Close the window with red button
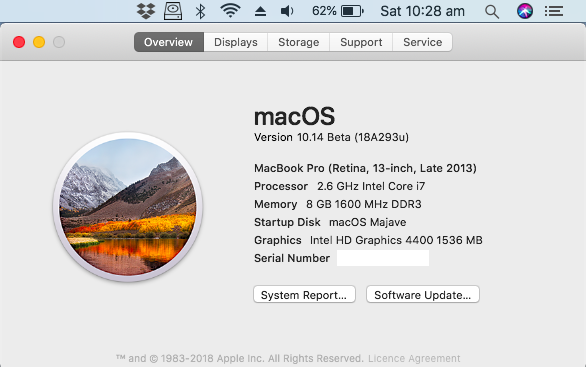The image size is (586, 367). click(x=19, y=42)
